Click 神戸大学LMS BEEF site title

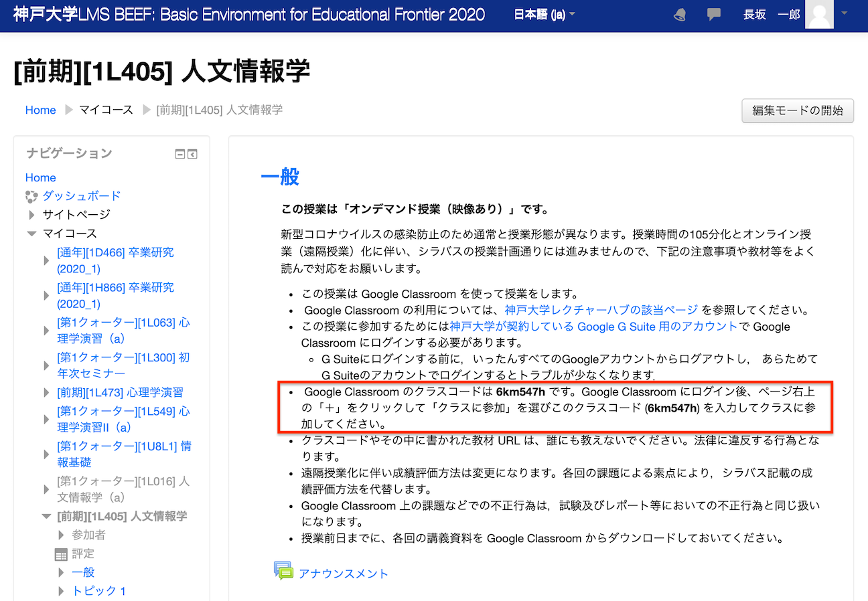[x=249, y=14]
